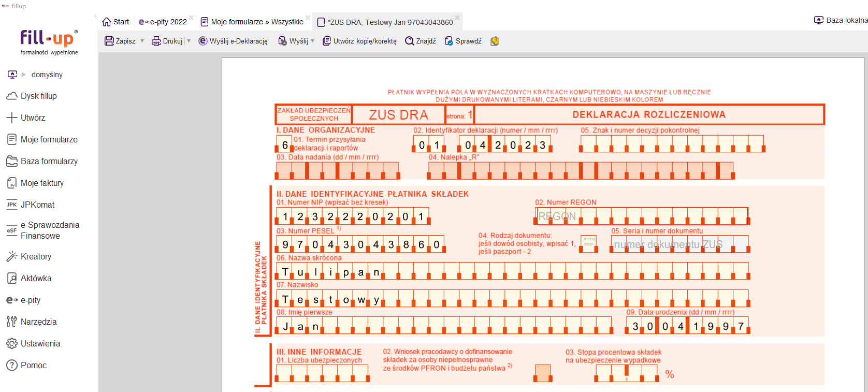Click the Utwórz kopię/korektę icon
868x392 pixels.
[x=327, y=41]
